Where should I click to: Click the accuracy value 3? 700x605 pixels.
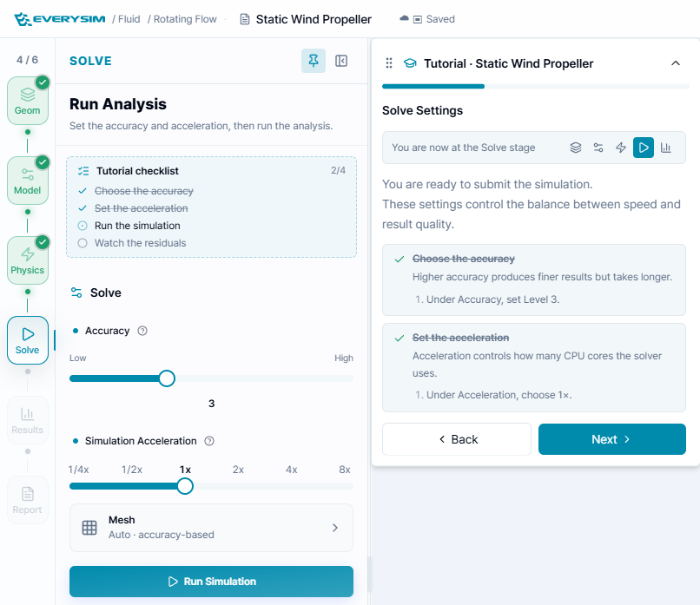212,404
